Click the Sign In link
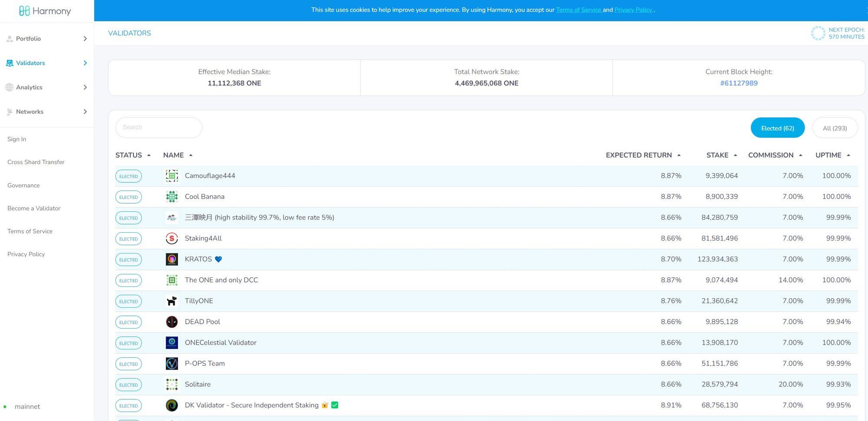The image size is (868, 421). point(16,139)
